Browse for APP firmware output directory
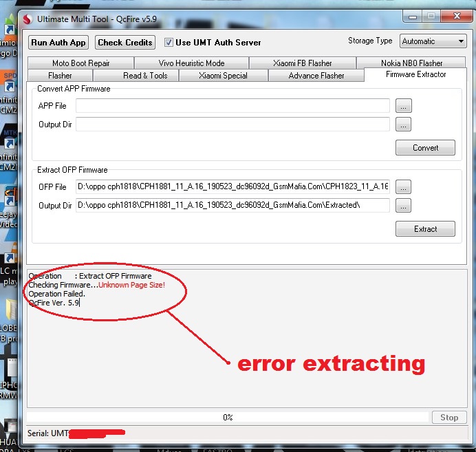476x452 pixels. tap(403, 124)
